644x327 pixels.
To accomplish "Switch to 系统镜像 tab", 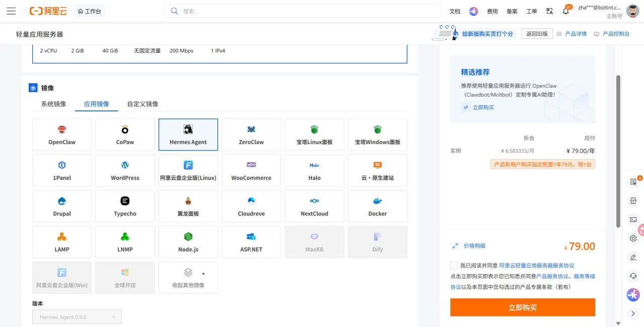I will 53,104.
